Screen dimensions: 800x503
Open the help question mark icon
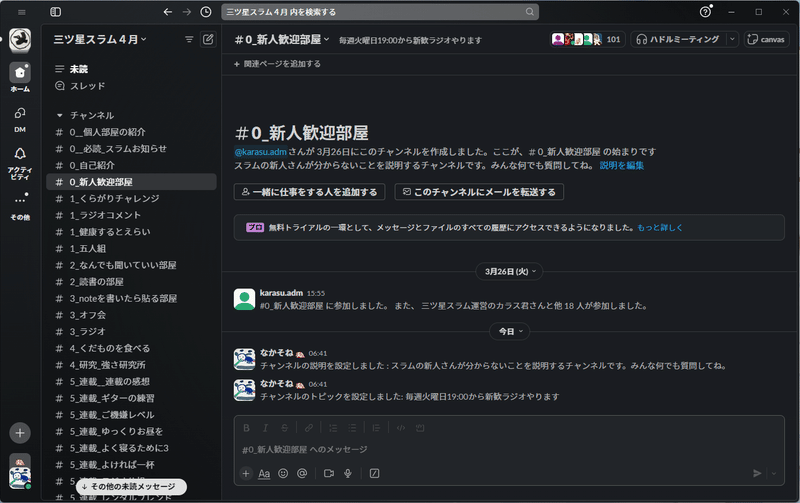pyautogui.click(x=705, y=12)
